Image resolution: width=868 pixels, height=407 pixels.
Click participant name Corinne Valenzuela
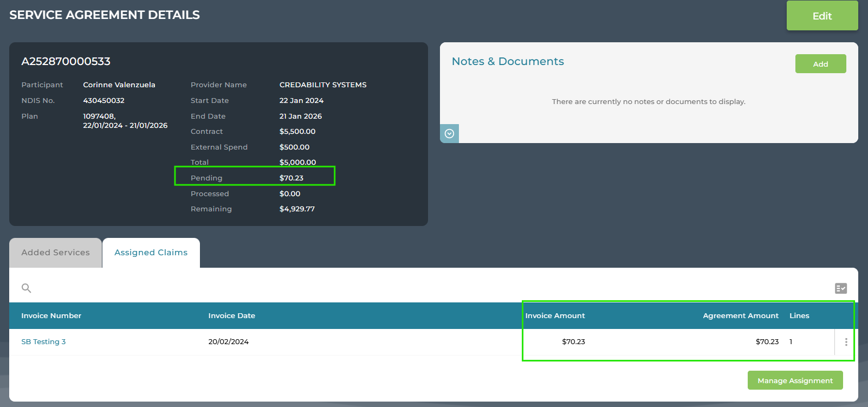[119, 85]
